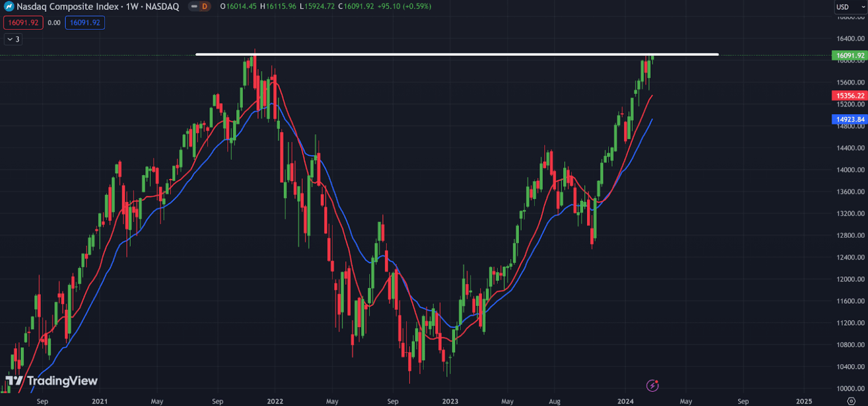Toggle the market status pill indicator
Image resolution: width=868 pixels, height=406 pixels.
[x=193, y=6]
